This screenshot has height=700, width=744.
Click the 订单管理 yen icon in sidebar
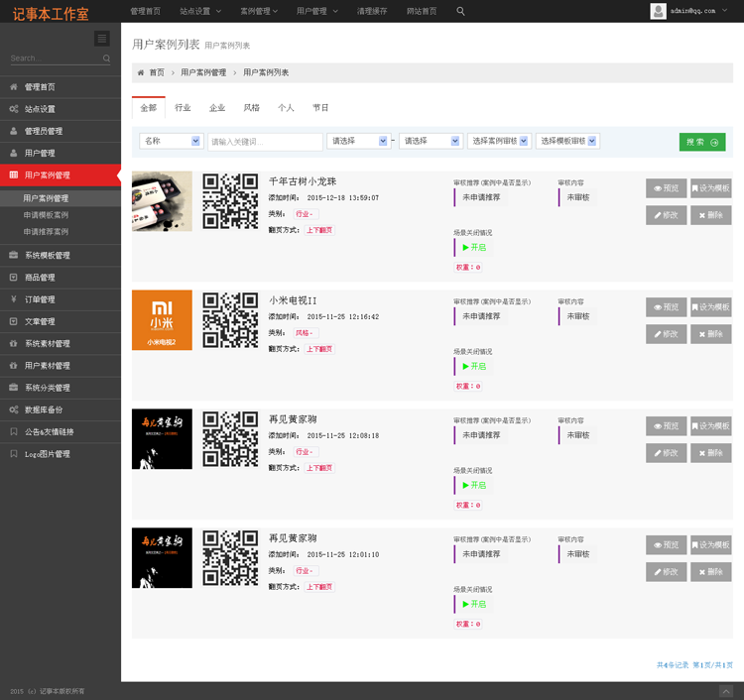tap(14, 299)
